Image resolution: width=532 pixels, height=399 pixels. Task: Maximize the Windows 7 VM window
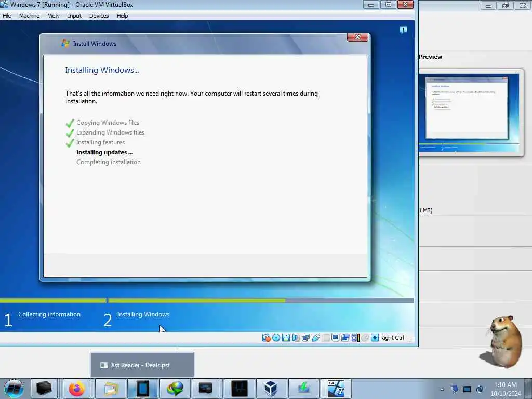(388, 5)
